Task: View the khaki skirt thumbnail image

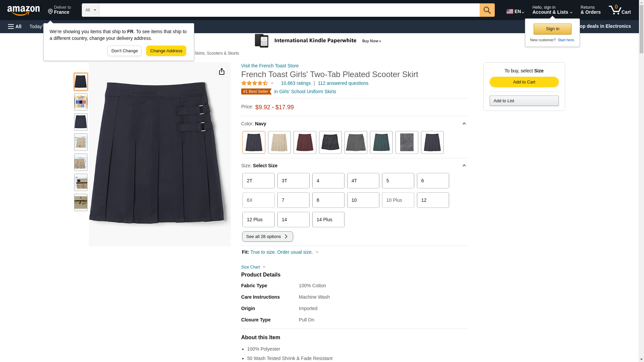Action: [81, 142]
